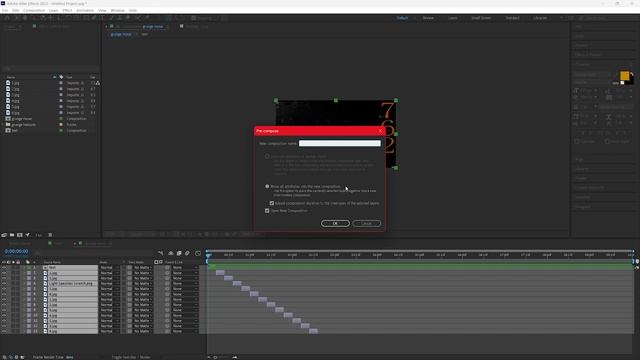Click the timecode 0:00:00:00

point(16,251)
